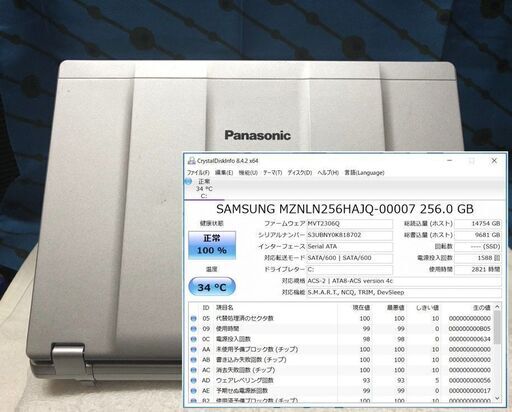This screenshot has width=512, height=412.
Task: Open the テーマ(T) menu
Action: coord(273,173)
